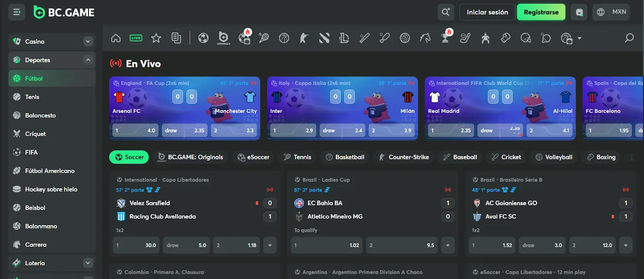The height and width of the screenshot is (279, 644).
Task: Expand more markets for Velez Sarsfield match
Action: pyautogui.click(x=270, y=245)
